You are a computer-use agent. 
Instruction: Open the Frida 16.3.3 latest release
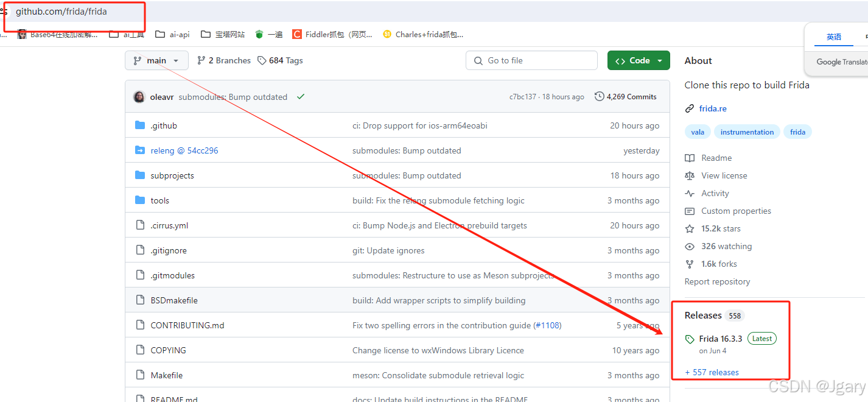[721, 339]
